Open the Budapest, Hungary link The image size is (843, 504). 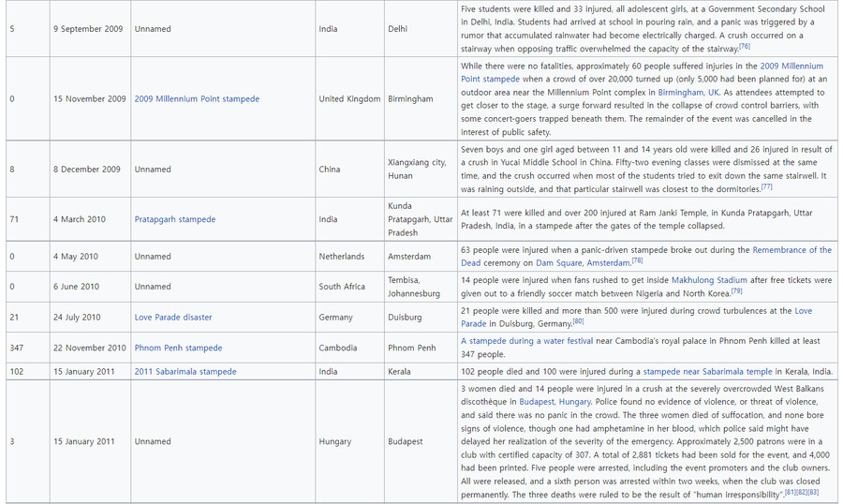pos(556,402)
